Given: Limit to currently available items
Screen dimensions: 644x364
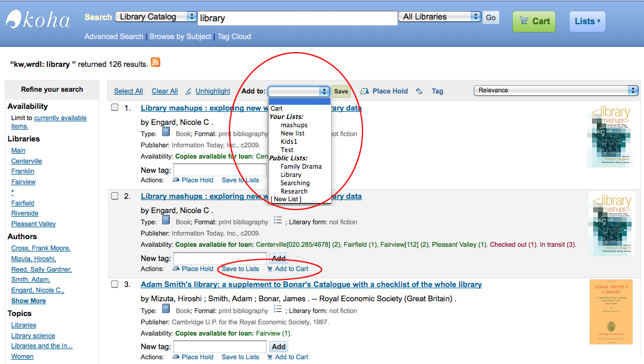Looking at the screenshot, I should (49, 122).
